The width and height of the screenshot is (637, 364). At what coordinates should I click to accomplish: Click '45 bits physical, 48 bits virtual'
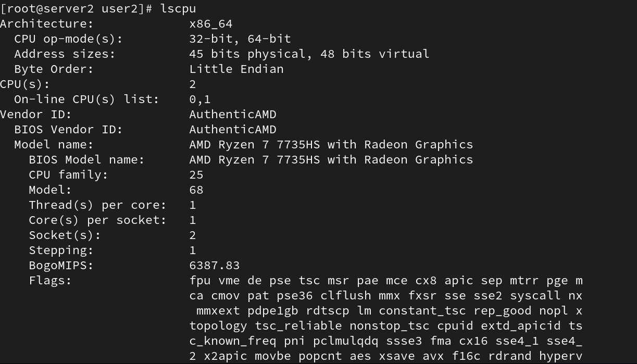pyautogui.click(x=309, y=54)
